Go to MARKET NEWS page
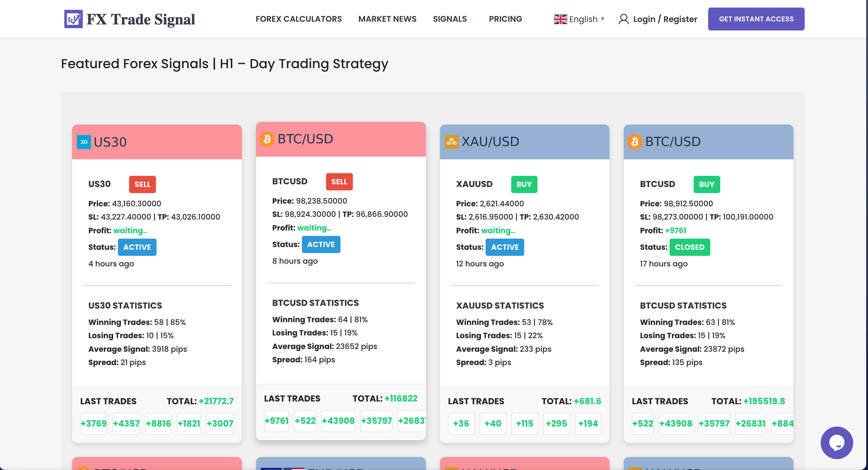Viewport: 868px width, 470px height. pos(387,19)
